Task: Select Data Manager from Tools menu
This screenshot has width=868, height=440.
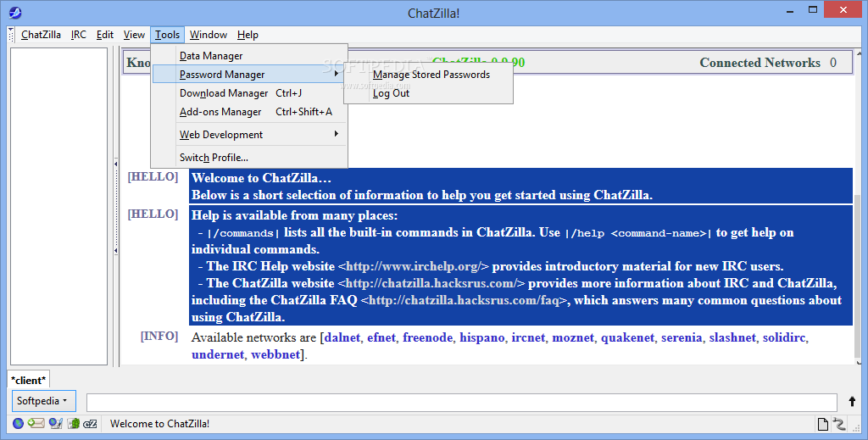Action: (x=249, y=56)
